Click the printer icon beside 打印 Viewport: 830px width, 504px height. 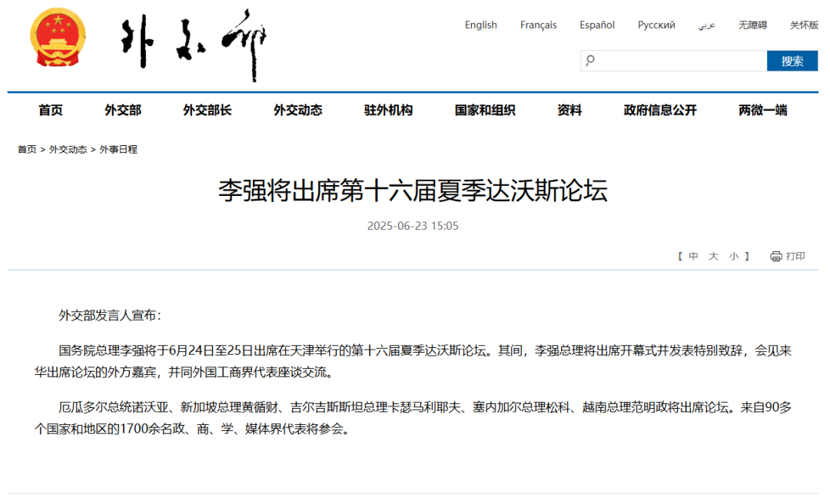tap(776, 257)
